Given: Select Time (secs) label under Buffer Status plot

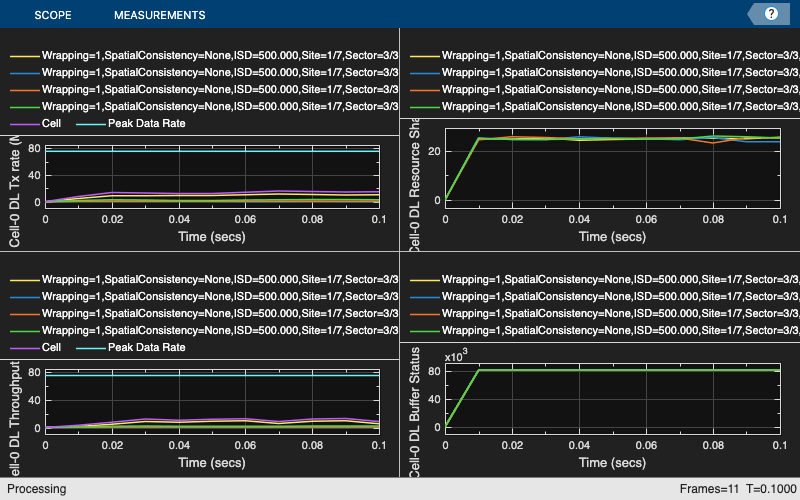Looking at the screenshot, I should [x=612, y=463].
